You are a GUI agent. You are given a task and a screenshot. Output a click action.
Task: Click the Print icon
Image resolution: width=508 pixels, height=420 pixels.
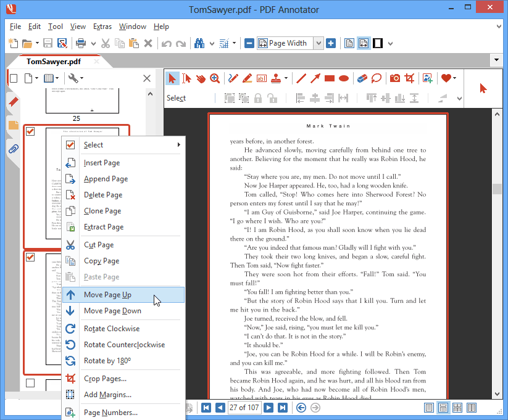pos(81,43)
